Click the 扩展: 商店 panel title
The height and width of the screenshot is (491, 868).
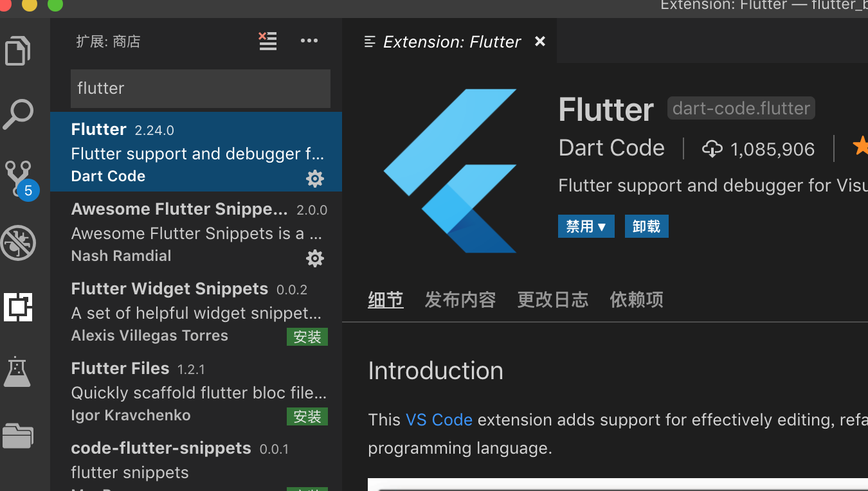(x=108, y=42)
